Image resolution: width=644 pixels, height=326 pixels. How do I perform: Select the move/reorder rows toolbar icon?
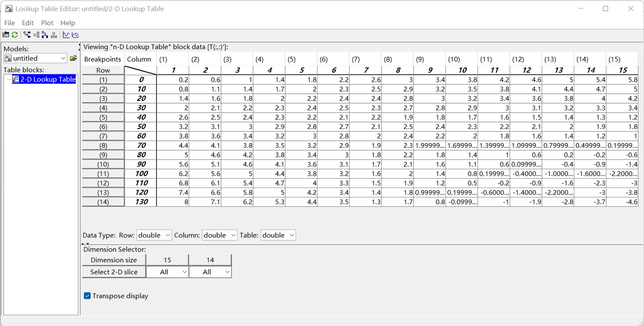tap(27, 34)
